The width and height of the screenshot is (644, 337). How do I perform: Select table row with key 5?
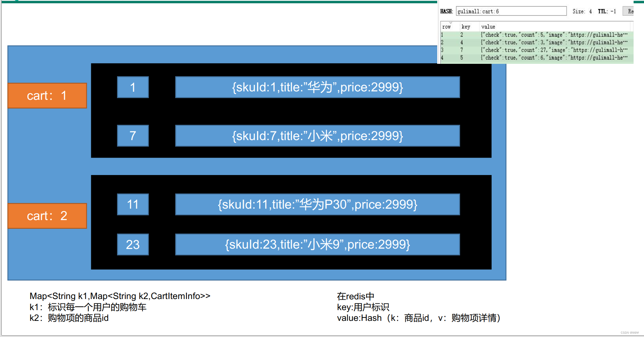(x=537, y=58)
